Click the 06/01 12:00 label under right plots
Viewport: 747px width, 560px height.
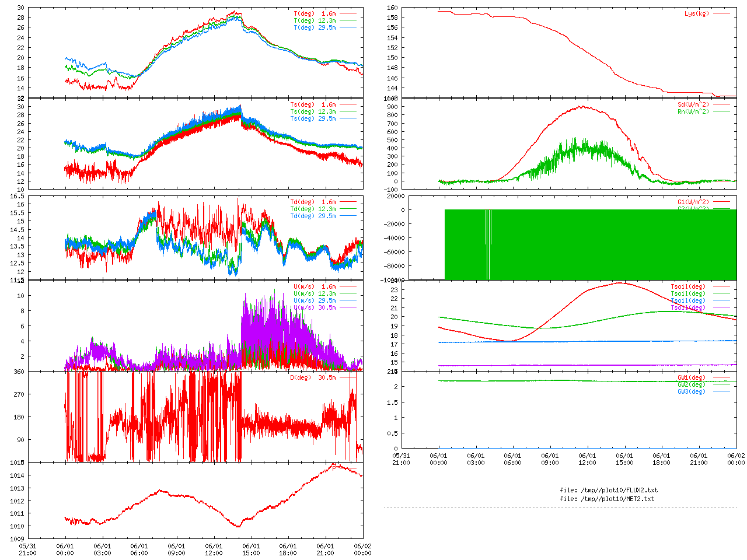[587, 459]
